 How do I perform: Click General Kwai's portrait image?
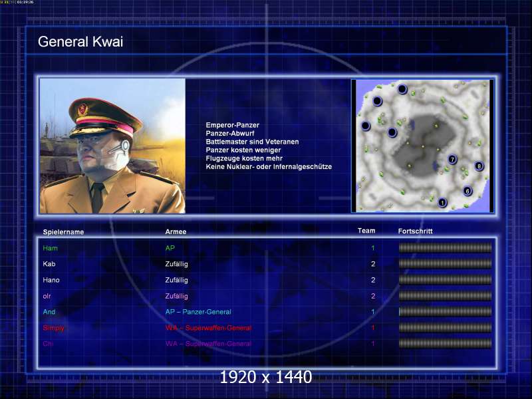pos(112,146)
